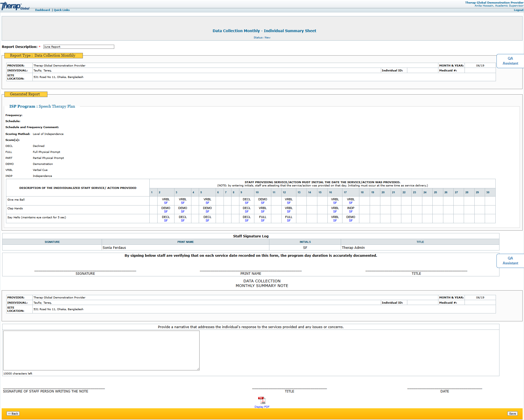Click the Save button

512,413
